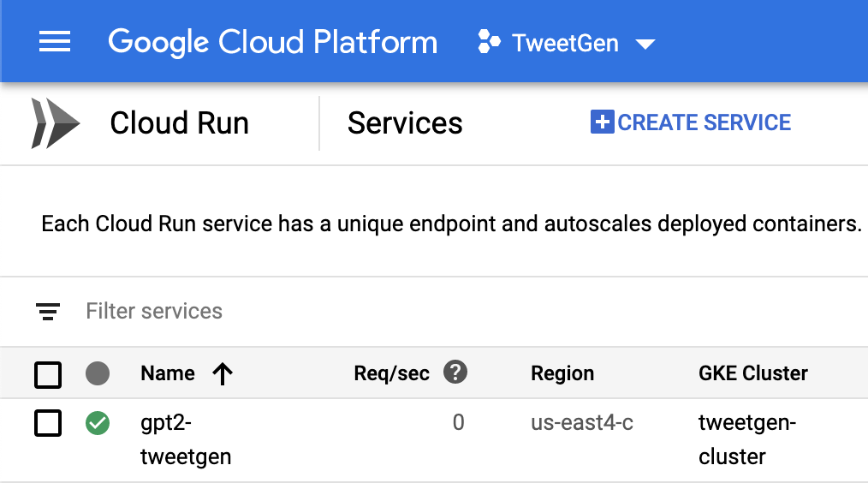868x483 pixels.
Task: Click the ascending sort arrow next to Name
Action: click(x=223, y=374)
